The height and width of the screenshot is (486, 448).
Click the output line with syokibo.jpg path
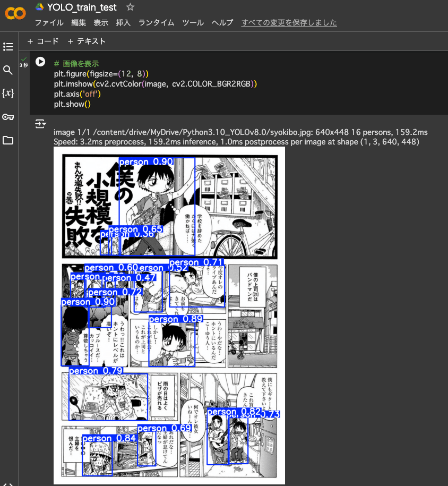click(x=240, y=132)
